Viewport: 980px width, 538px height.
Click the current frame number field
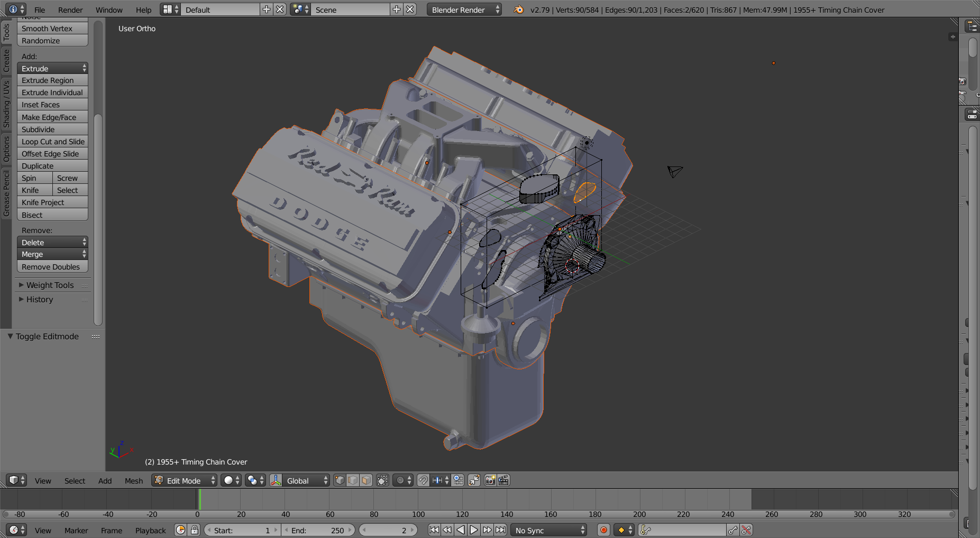388,530
